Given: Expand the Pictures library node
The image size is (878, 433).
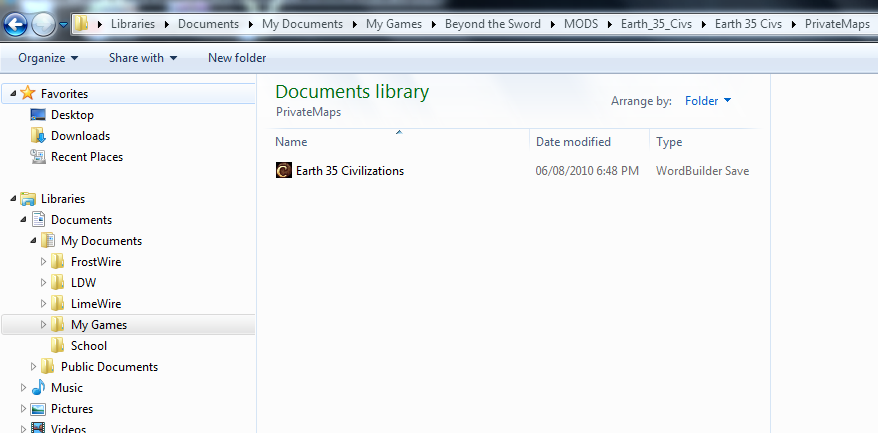Looking at the screenshot, I should pyautogui.click(x=23, y=409).
